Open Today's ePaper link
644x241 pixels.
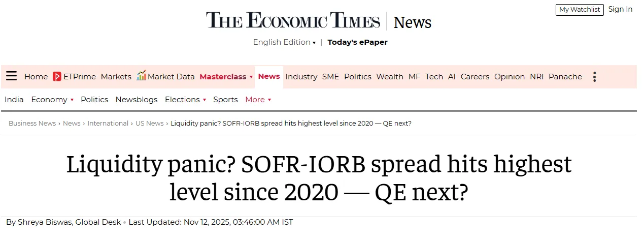coord(357,42)
